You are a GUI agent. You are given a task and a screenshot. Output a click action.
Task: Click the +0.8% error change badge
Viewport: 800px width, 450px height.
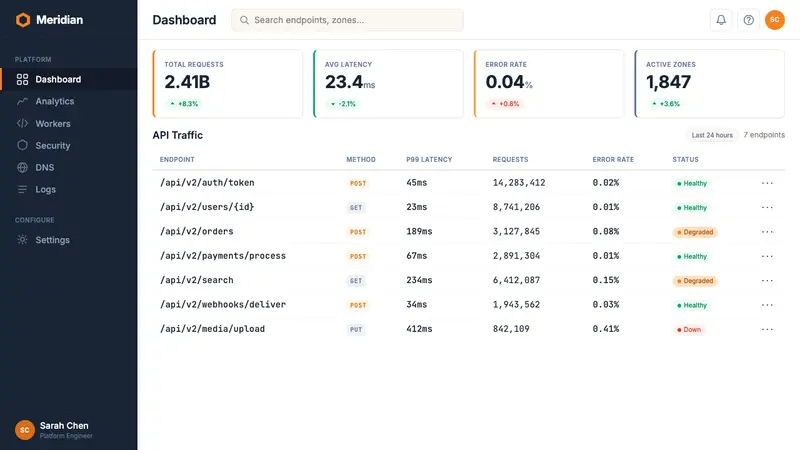point(505,104)
